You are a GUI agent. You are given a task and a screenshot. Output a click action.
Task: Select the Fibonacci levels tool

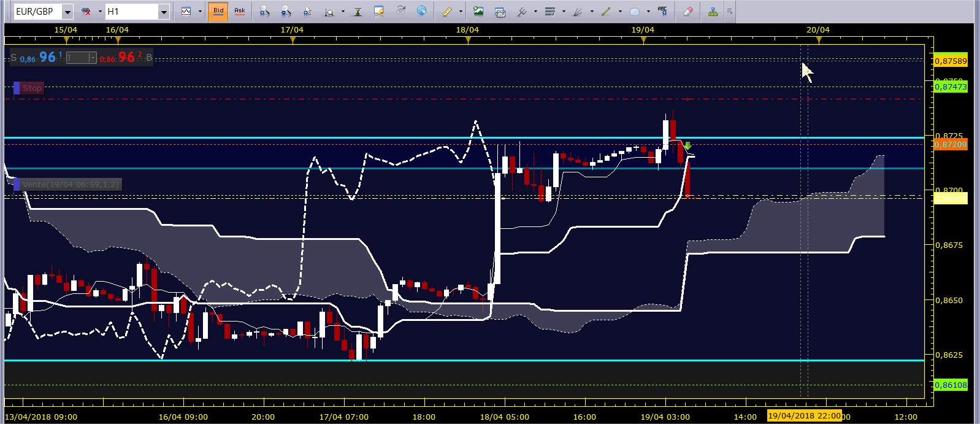pyautogui.click(x=550, y=11)
